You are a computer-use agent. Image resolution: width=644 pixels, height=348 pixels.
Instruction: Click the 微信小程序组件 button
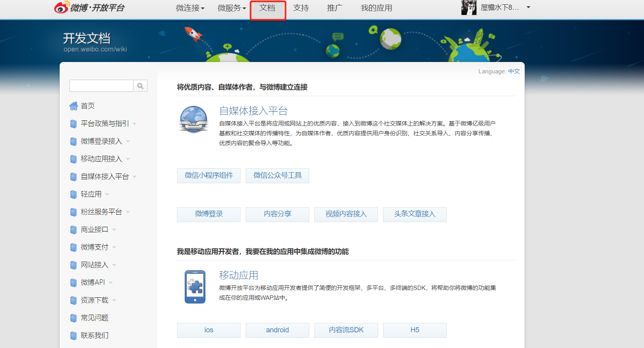pos(209,176)
